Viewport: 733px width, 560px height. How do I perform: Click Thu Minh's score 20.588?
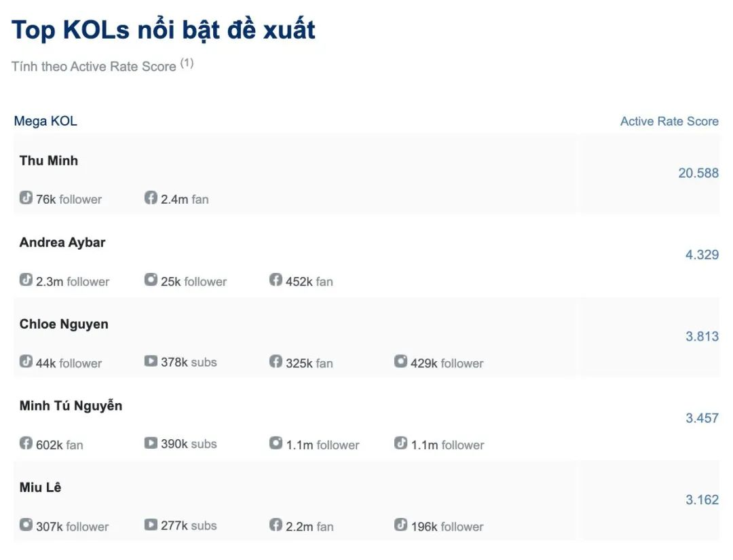point(698,173)
